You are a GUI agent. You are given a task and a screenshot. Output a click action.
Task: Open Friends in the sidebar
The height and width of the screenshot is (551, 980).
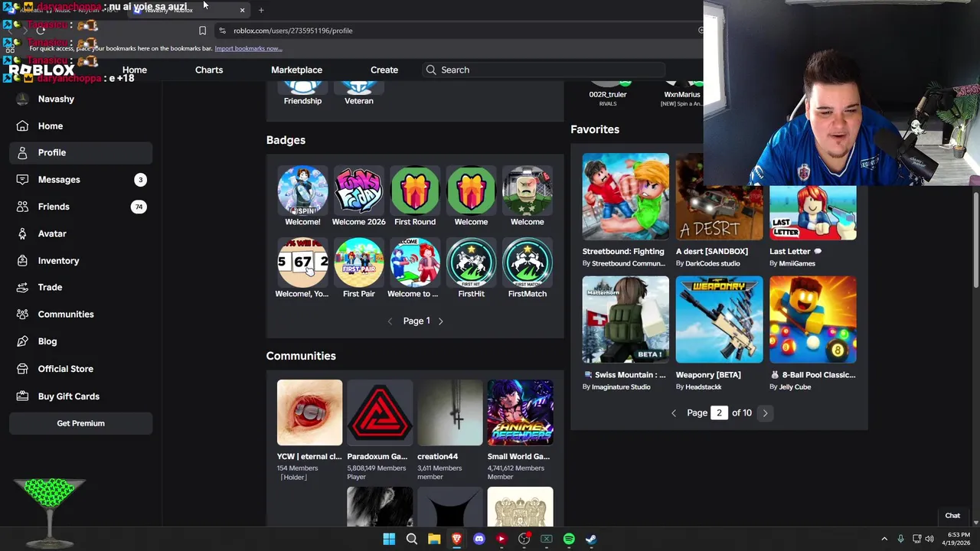click(x=81, y=207)
